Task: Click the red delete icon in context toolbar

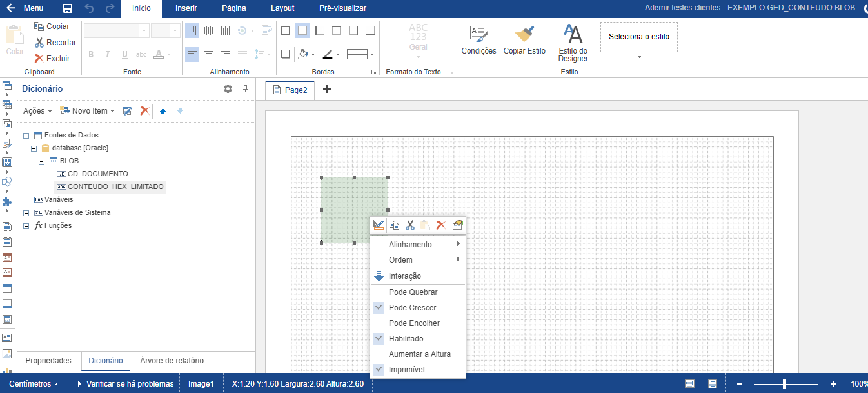Action: (x=441, y=225)
